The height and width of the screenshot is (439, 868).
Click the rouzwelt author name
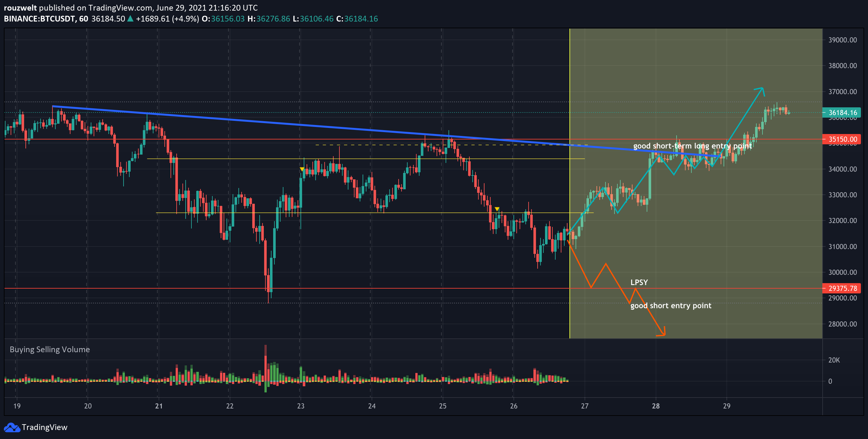20,8
